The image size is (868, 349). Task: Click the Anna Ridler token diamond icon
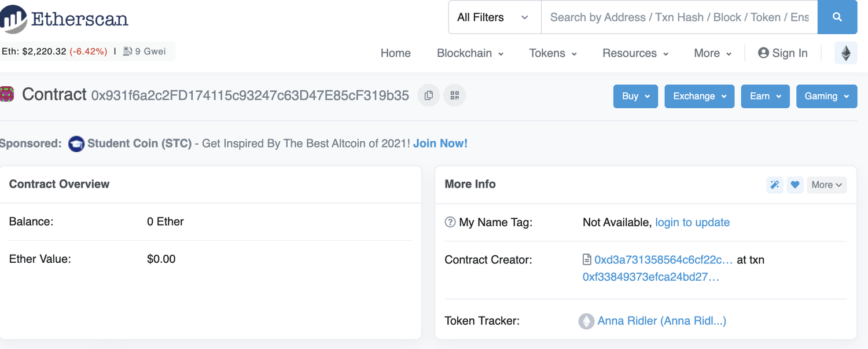(x=586, y=321)
